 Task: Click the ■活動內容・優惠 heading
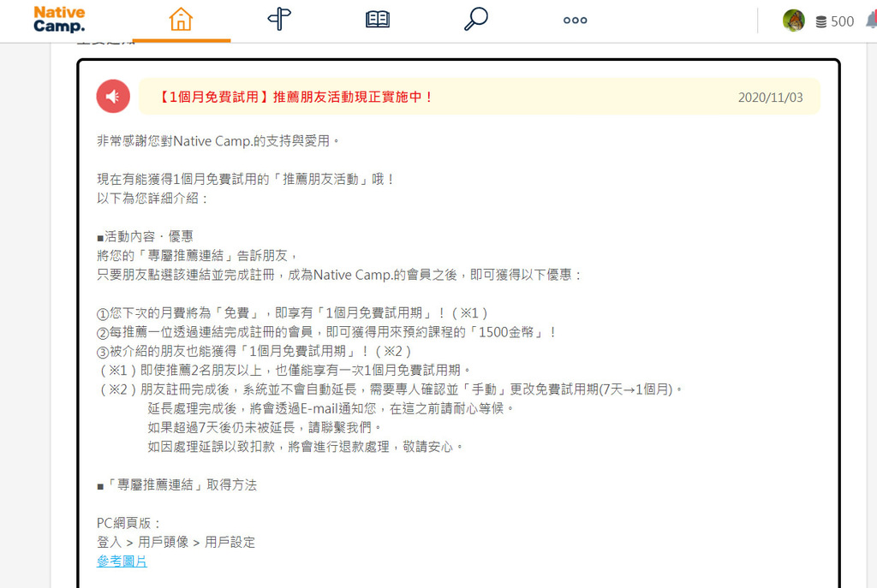pos(145,236)
